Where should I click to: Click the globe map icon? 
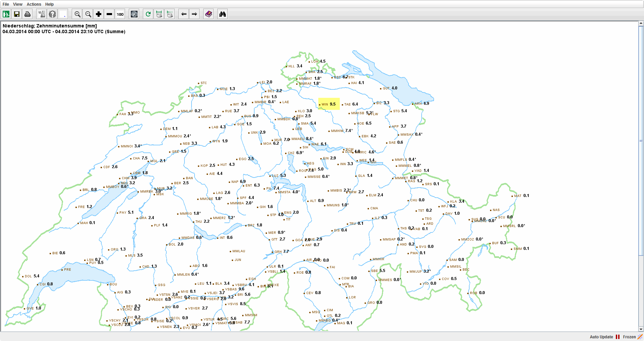click(x=134, y=14)
